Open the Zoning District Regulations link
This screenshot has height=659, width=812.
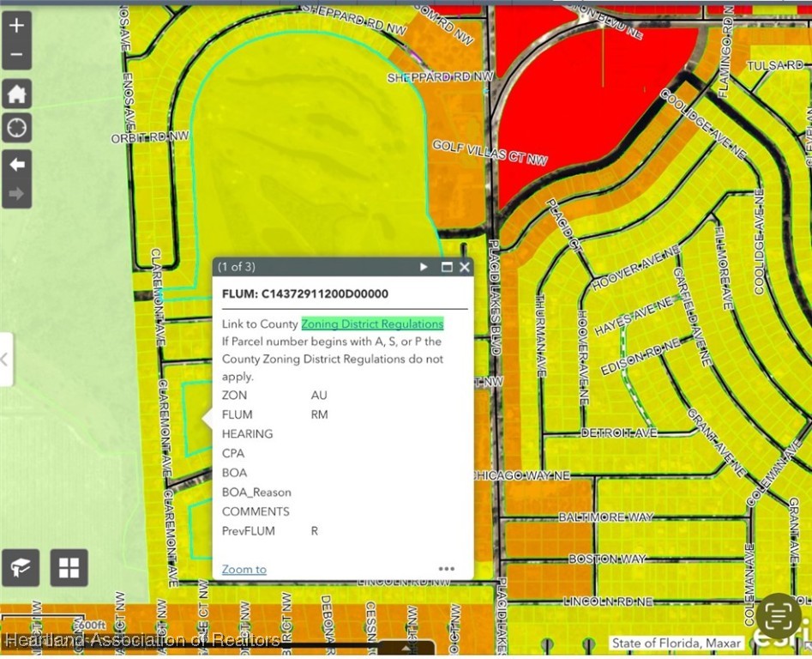[x=372, y=323]
